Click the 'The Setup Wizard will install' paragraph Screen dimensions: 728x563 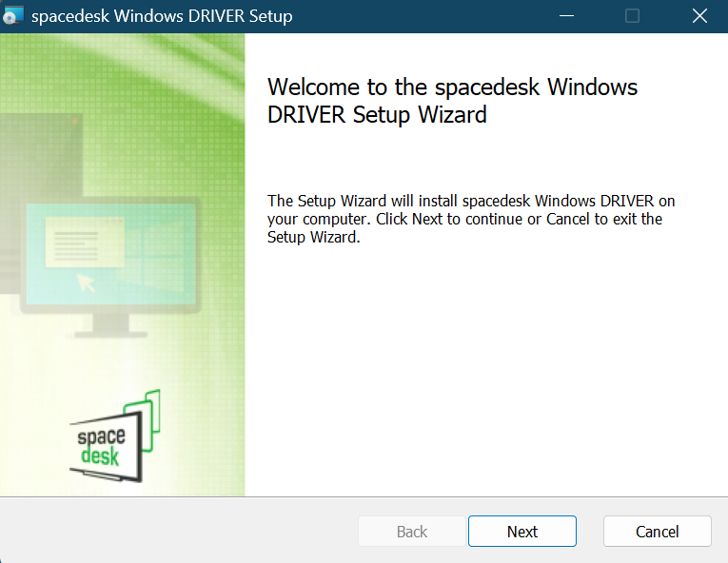pyautogui.click(x=471, y=219)
